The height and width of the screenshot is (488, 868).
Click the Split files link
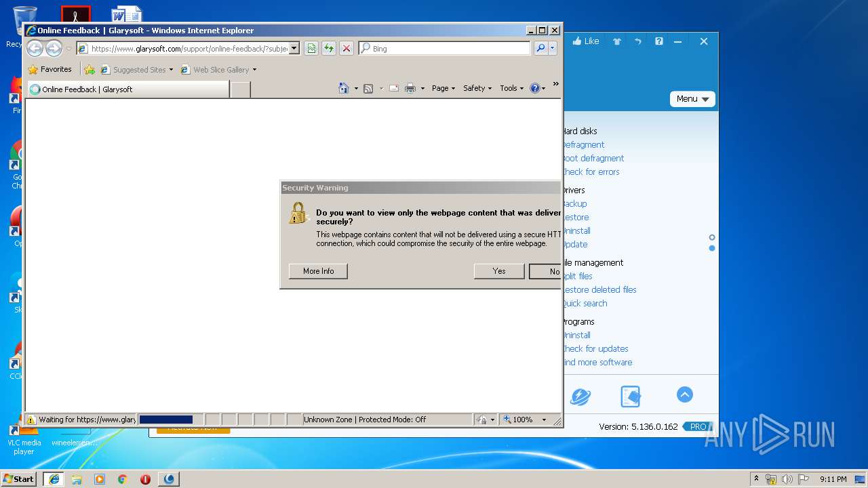[577, 277]
